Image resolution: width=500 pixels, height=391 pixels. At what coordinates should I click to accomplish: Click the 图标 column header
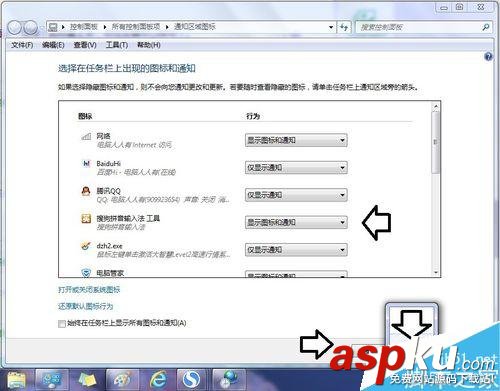(x=85, y=116)
